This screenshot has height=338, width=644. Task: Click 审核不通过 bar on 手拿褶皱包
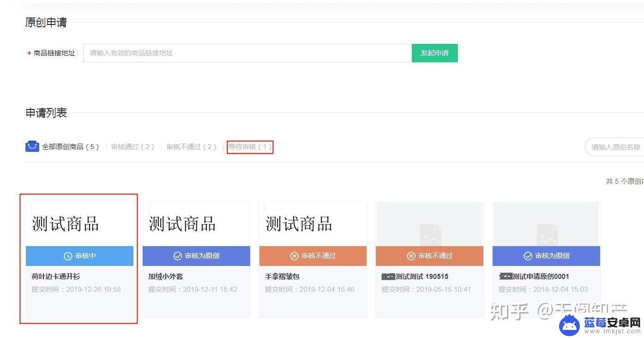point(313,256)
